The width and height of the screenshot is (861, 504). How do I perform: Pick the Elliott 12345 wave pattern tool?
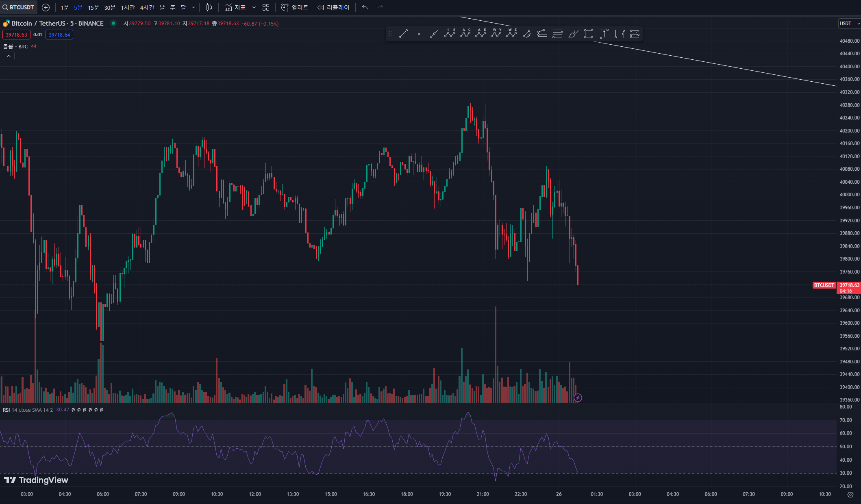click(x=450, y=34)
